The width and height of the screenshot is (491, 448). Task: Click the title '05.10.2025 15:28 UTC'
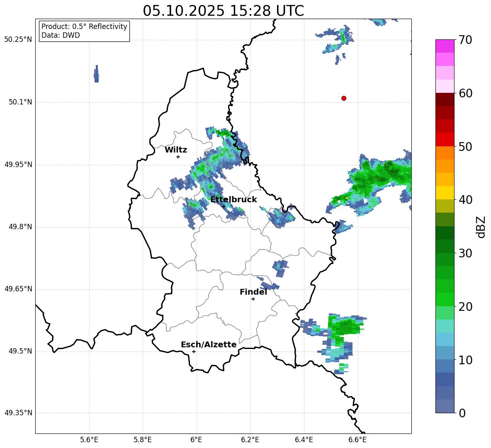[224, 11]
